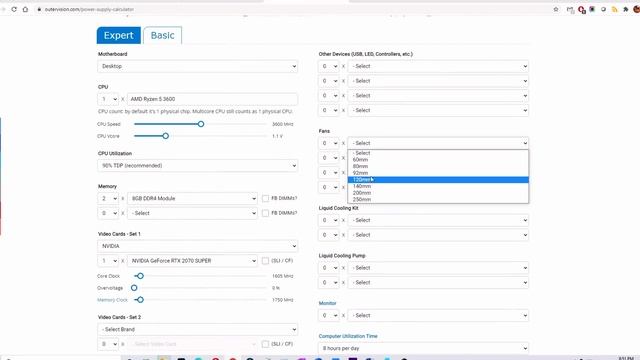Click the CPU Speed slider handle

(x=201, y=124)
